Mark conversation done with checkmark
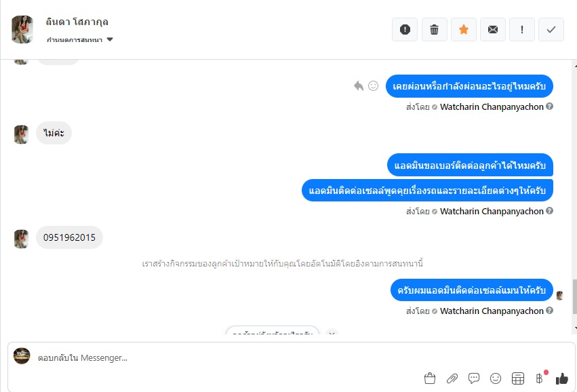This screenshot has width=577, height=392. pyautogui.click(x=551, y=29)
